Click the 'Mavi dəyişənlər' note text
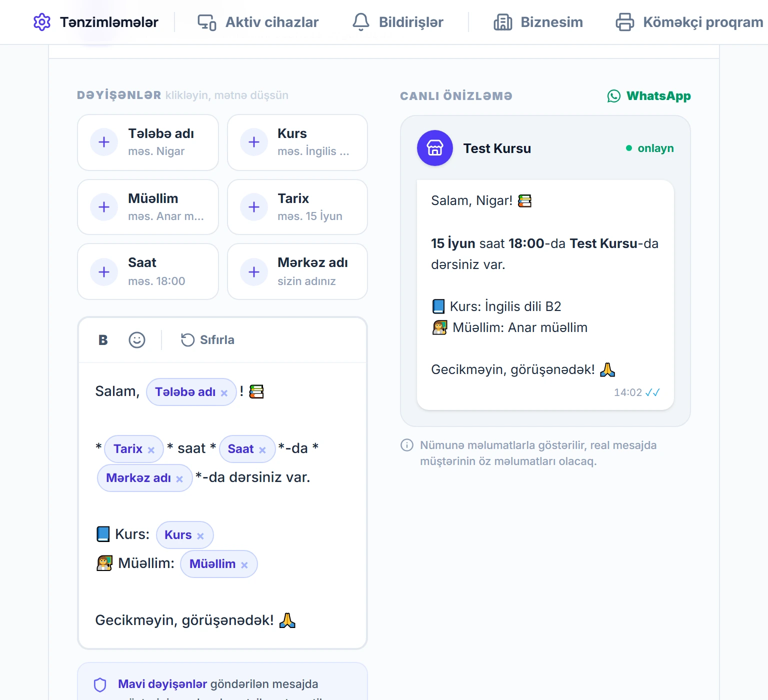The height and width of the screenshot is (700, 768). (162, 684)
